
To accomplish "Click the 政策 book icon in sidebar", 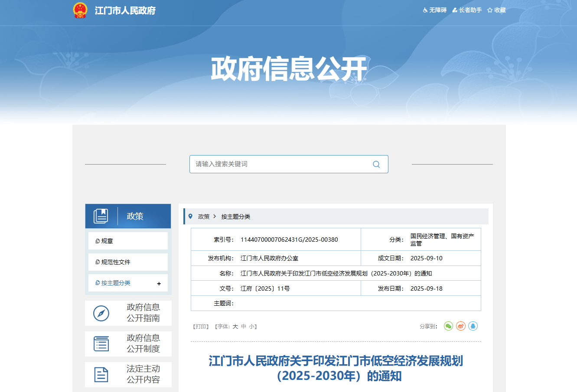I will (x=101, y=216).
